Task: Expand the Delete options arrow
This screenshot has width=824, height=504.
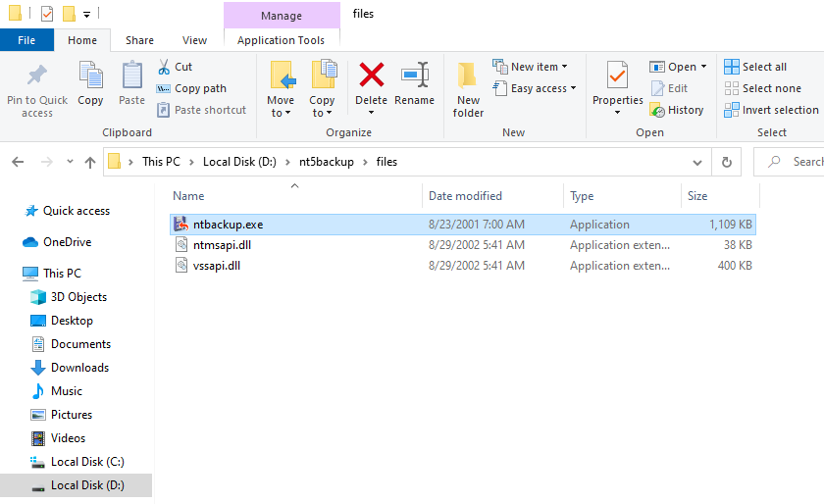Action: pos(372,113)
